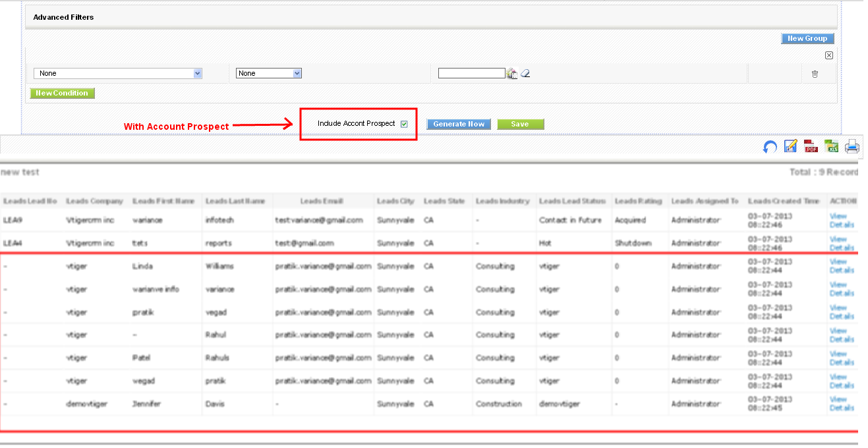Click the Generate Now button
The width and height of the screenshot is (868, 448).
tap(459, 124)
